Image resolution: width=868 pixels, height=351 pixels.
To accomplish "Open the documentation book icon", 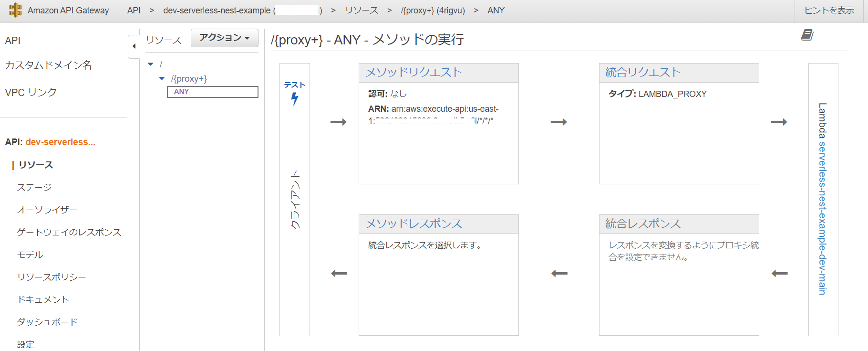I will tap(807, 35).
